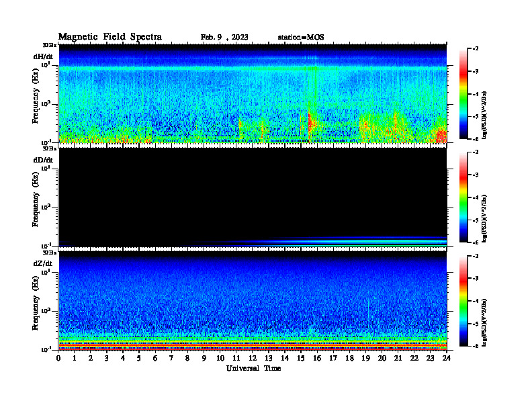Click hour 13 on the Universal Time axis
The image size is (532, 411).
click(269, 359)
